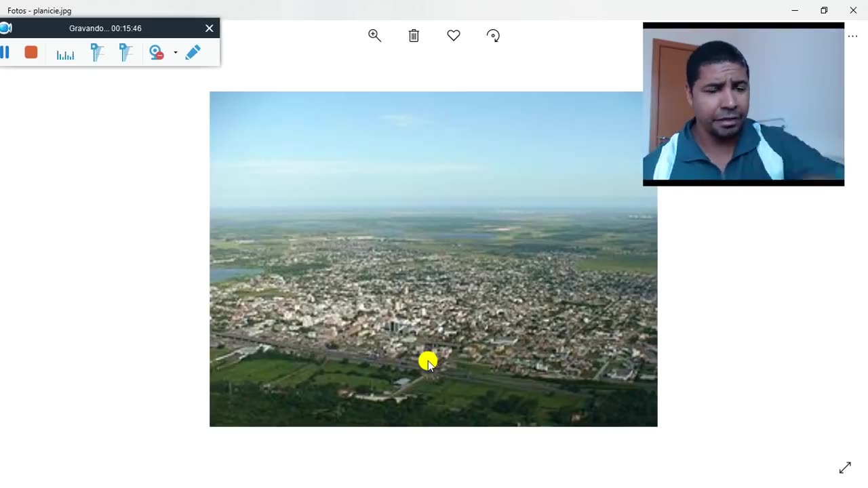This screenshot has width=868, height=488.
Task: Close the Gravando recorder toolbar
Action: 210,28
